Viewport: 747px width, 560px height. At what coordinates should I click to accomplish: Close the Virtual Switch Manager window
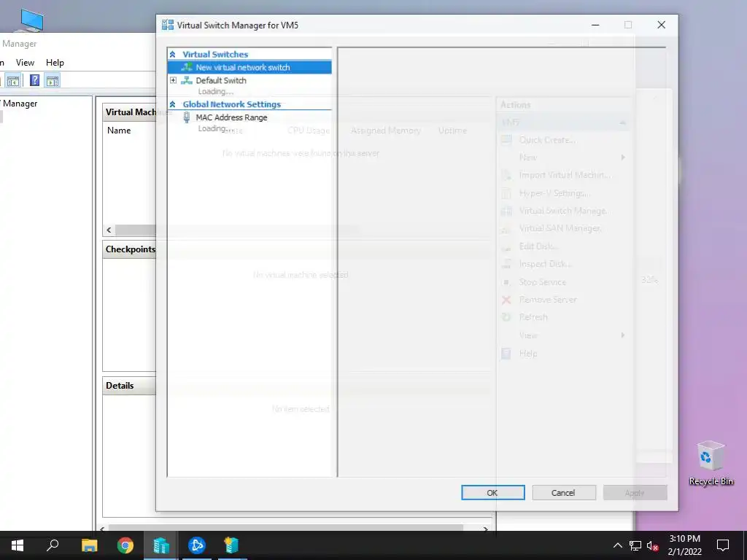coord(661,25)
